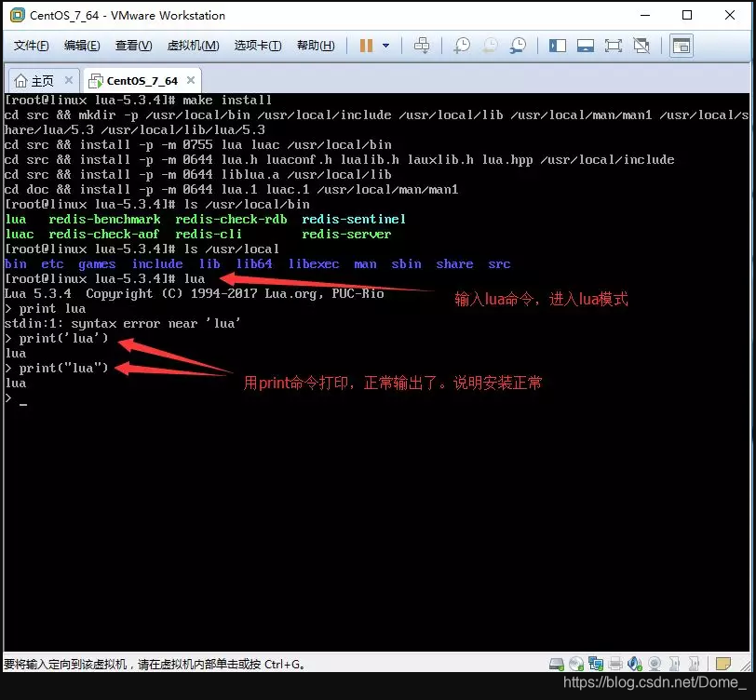
Task: Click 'redis-cli' in terminal listing
Action: 209,235
